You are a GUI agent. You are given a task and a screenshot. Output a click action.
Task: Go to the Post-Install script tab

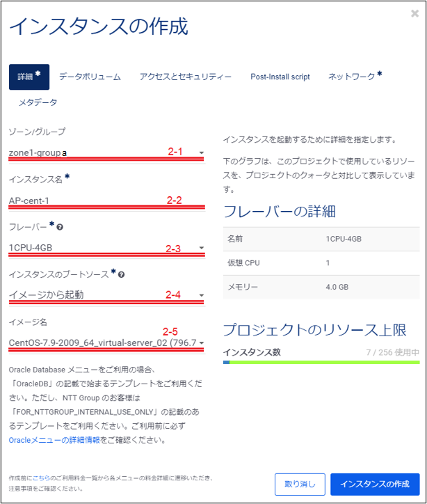click(280, 77)
